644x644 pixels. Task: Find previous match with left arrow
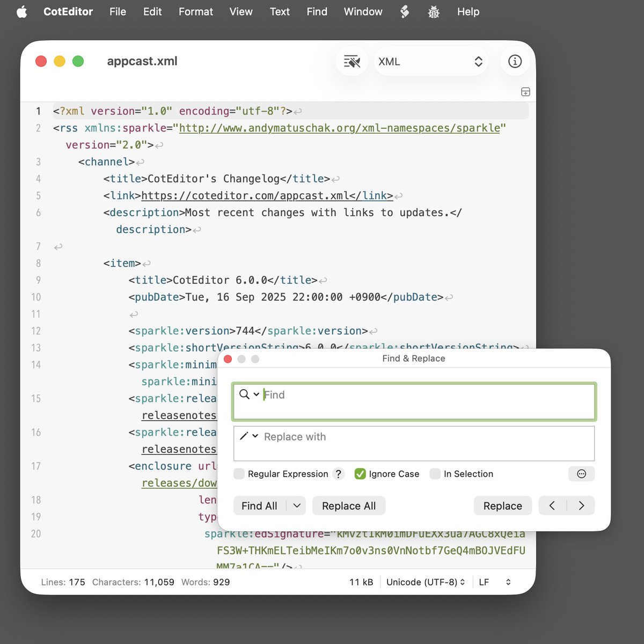pos(552,506)
